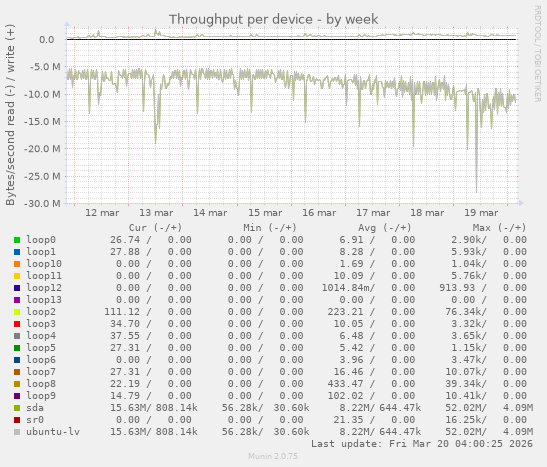Viewport: 547px width, 467px height.
Task: Click the y-axis title 'Bytes/second read (-) / write (+)'
Action: pyautogui.click(x=10, y=115)
